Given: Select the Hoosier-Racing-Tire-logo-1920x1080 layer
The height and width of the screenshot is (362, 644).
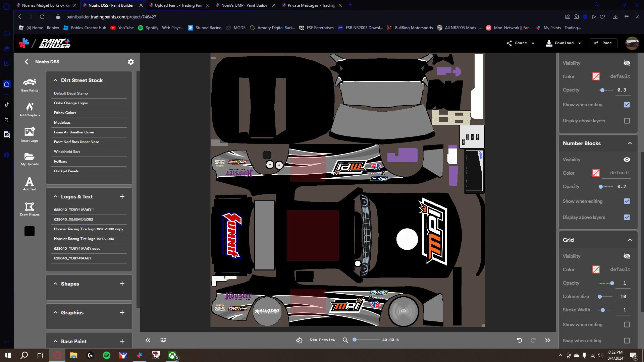Looking at the screenshot, I should tap(84, 239).
